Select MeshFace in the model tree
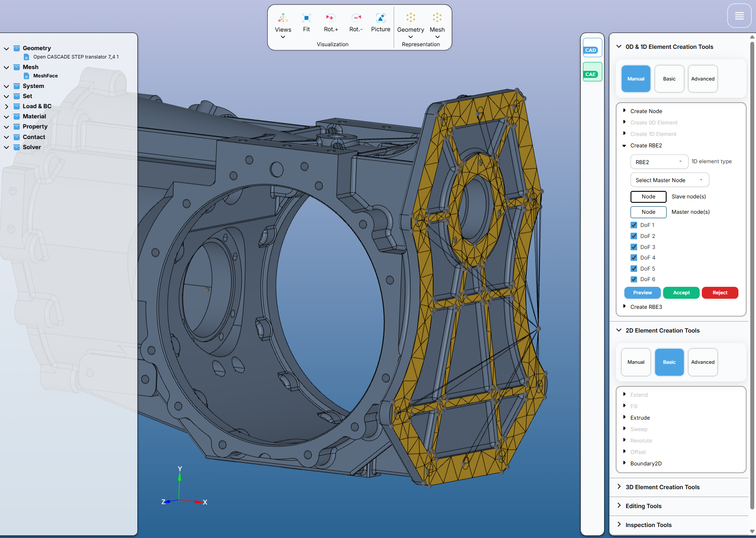756x538 pixels. click(45, 76)
